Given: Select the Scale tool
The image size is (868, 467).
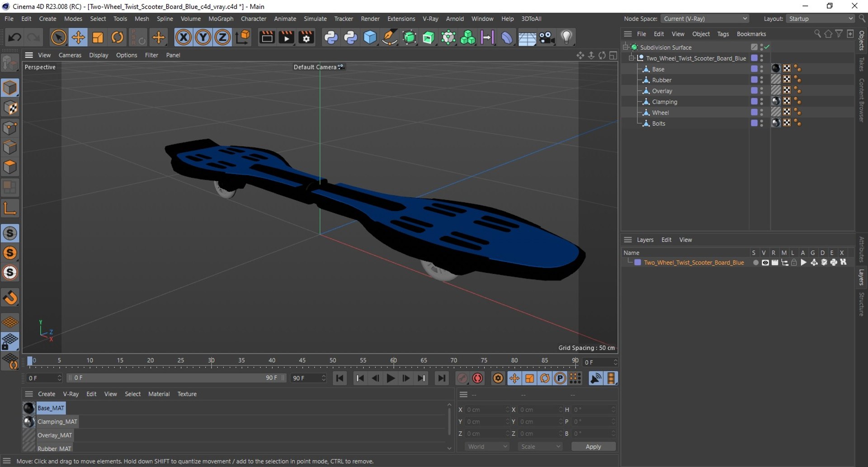Looking at the screenshot, I should [x=98, y=38].
